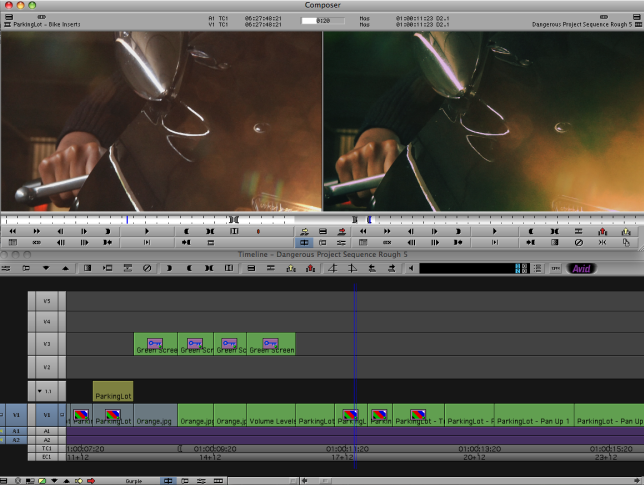Add red locator in source monitor

click(x=258, y=232)
